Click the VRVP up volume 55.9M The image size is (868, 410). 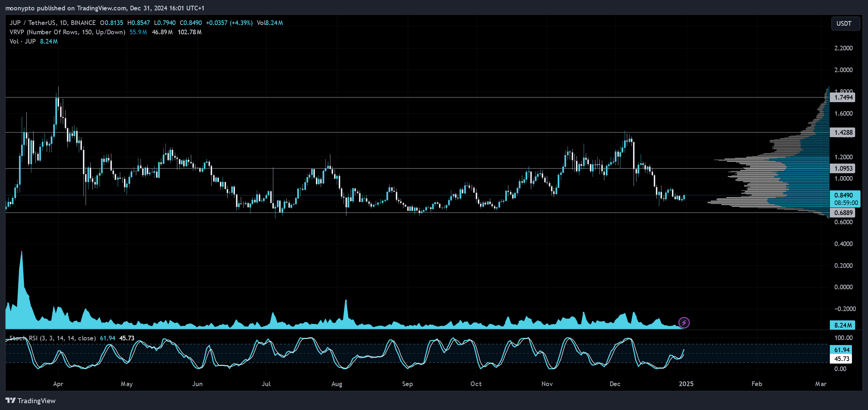138,32
